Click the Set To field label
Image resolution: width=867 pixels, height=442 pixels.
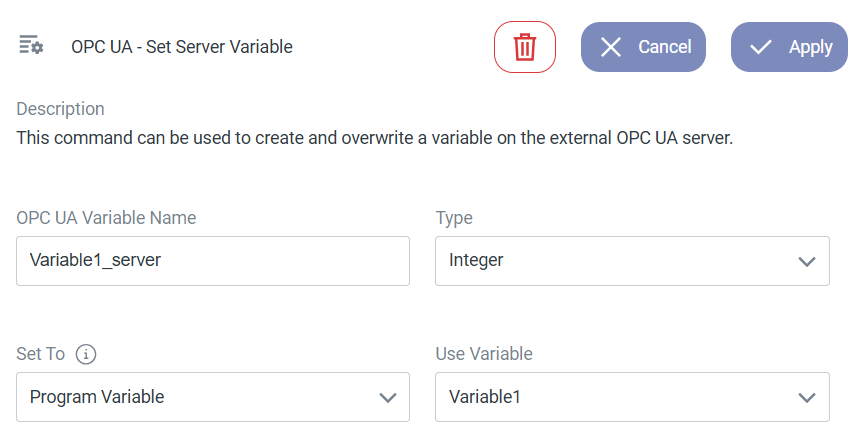(x=41, y=354)
